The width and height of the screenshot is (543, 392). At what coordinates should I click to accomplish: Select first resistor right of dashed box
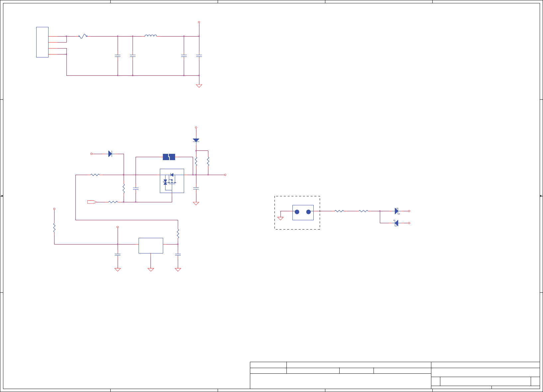339,211
